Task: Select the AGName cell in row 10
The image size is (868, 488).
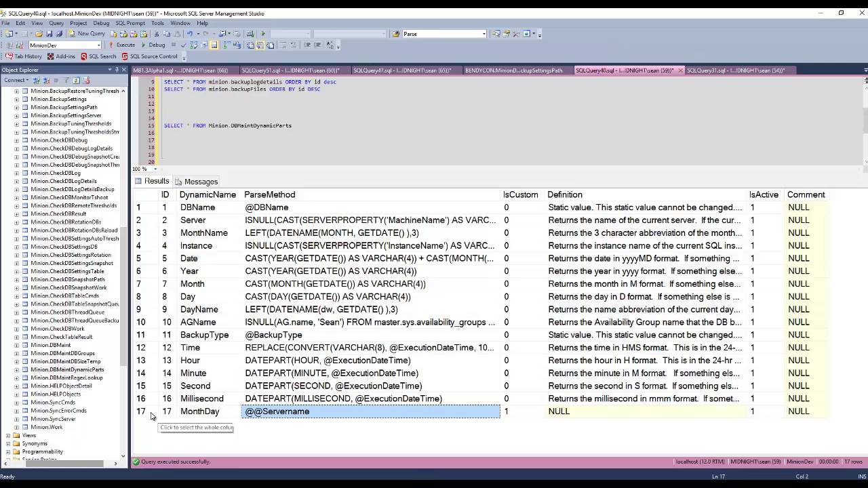Action: coord(210,322)
